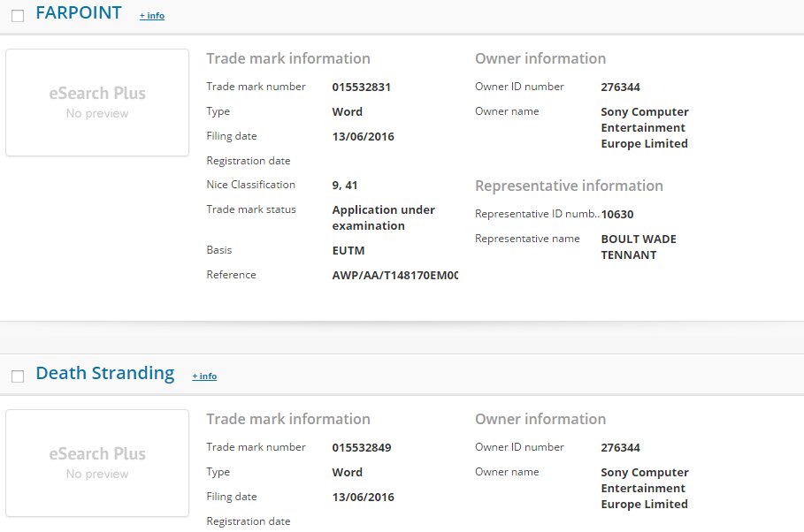The width and height of the screenshot is (804, 532).
Task: Select Death Stranding type value Word
Action: [x=347, y=472]
